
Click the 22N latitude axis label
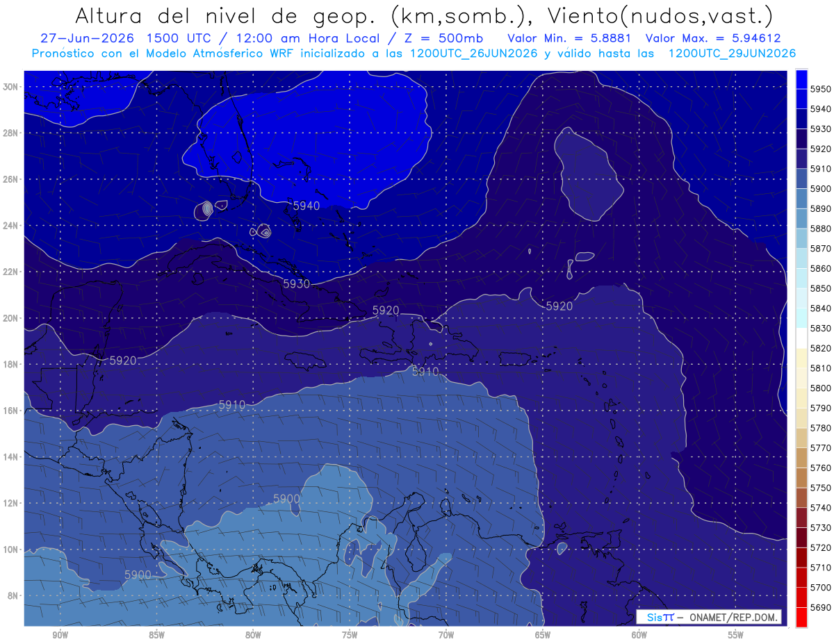10,272
